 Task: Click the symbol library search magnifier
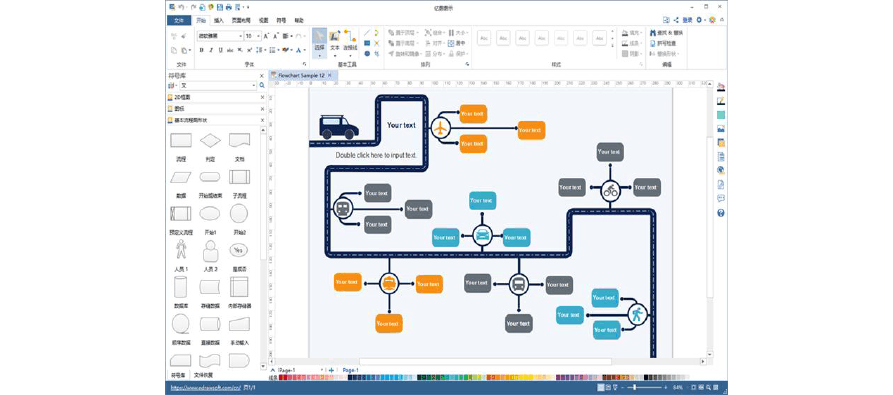tap(262, 85)
